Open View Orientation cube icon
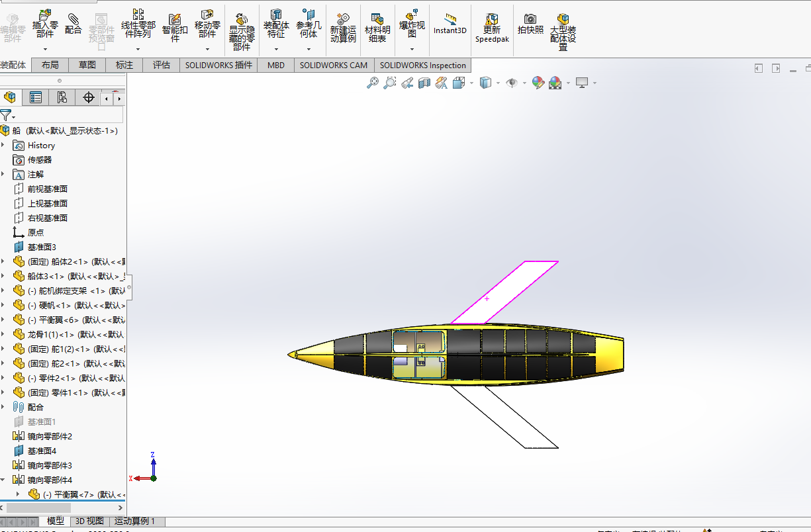 [459, 83]
